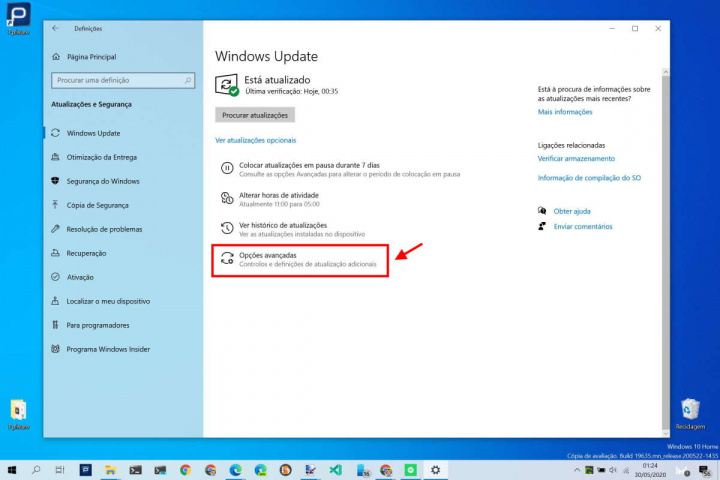Open Resolução de problemas page

tap(104, 229)
